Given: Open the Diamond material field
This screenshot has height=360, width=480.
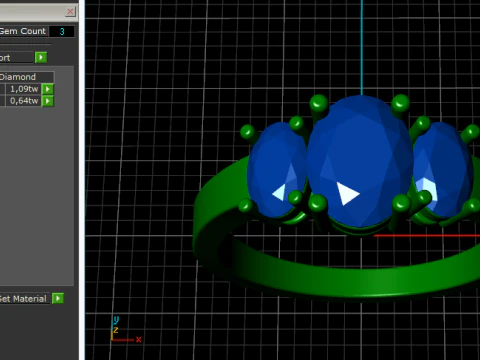Looking at the screenshot, I should point(26,77).
